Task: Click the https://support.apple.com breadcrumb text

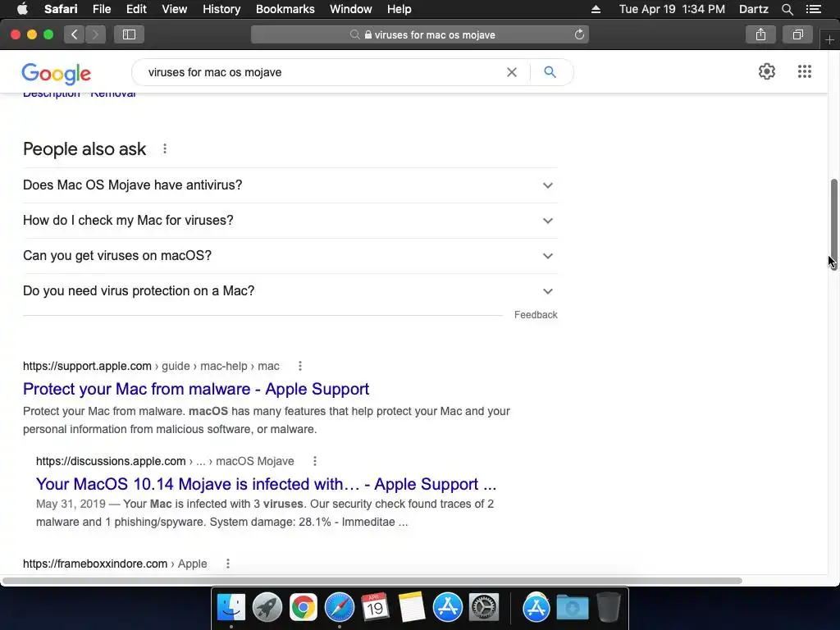Action: tap(87, 366)
